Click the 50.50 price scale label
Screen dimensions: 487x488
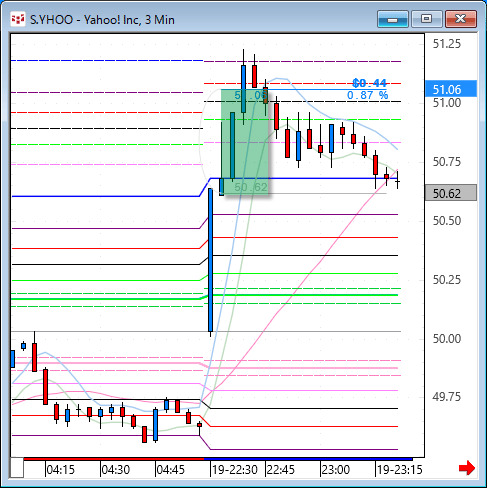pos(447,221)
